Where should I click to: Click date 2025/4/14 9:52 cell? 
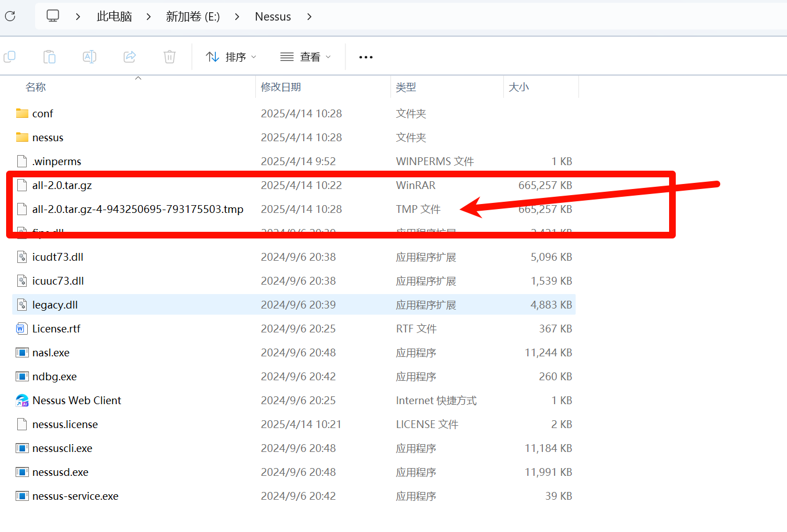(299, 161)
